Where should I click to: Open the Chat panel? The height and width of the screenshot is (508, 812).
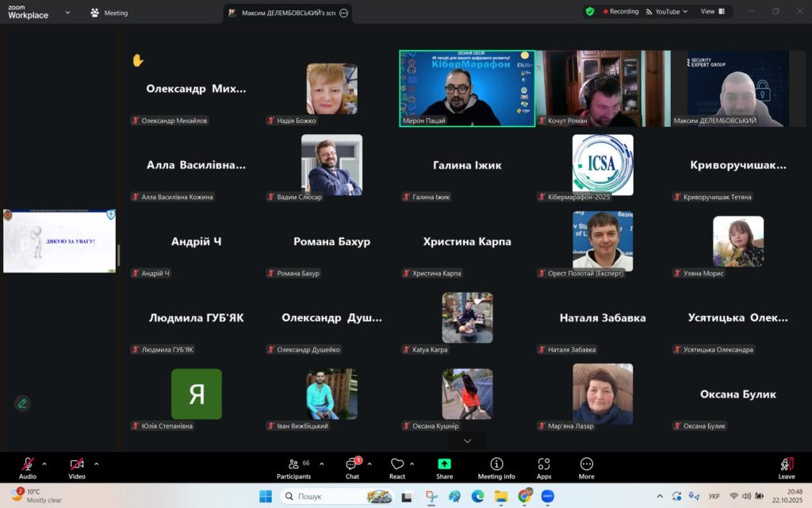point(352,466)
